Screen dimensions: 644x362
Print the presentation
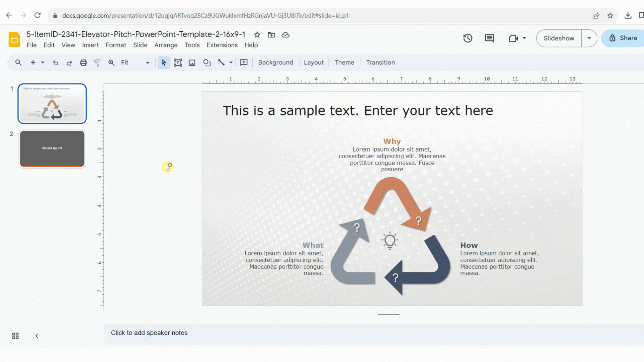[x=83, y=63]
